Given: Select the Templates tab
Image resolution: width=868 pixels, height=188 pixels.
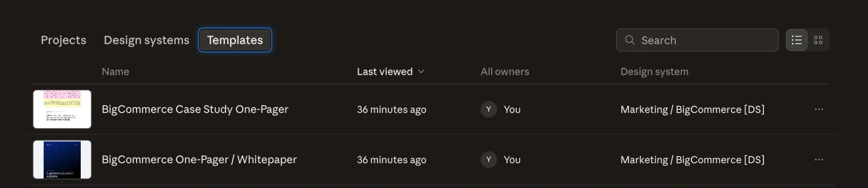Looking at the screenshot, I should [235, 40].
